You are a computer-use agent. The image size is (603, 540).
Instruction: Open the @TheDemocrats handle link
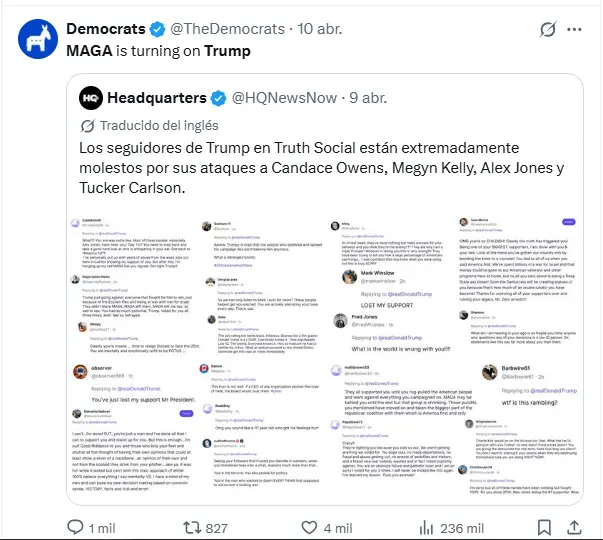point(227,29)
